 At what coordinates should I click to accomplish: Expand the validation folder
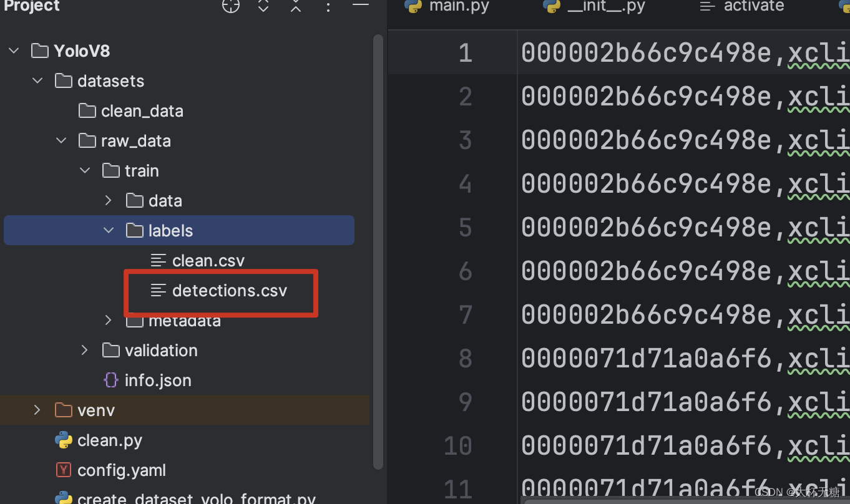point(85,351)
